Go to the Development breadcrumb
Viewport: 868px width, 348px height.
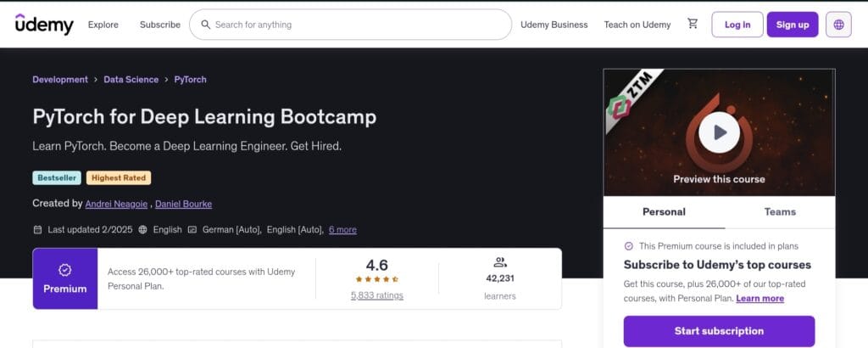pyautogui.click(x=60, y=79)
